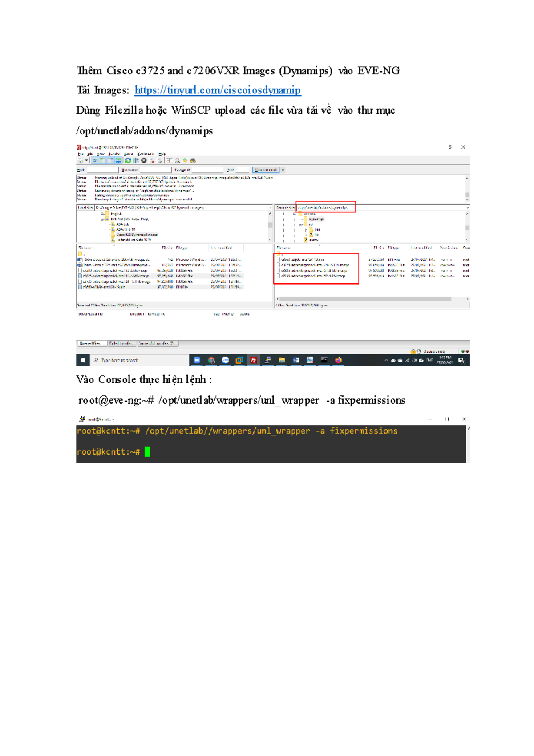Open the Site Manager icon in toolbar
The height and width of the screenshot is (756, 534).
(x=81, y=161)
